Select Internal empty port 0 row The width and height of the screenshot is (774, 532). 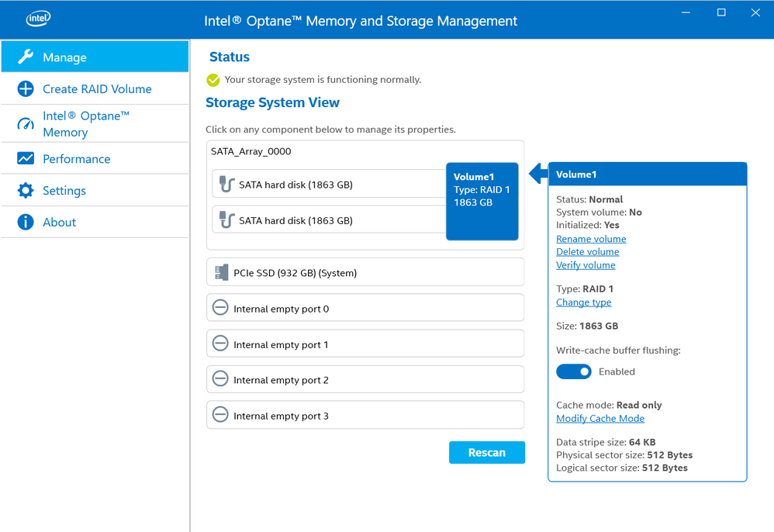(365, 307)
